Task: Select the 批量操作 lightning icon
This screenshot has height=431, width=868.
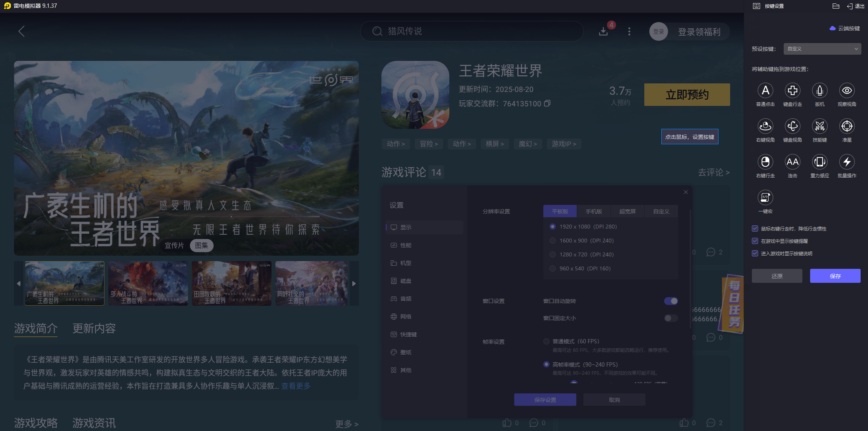Action: (x=847, y=162)
